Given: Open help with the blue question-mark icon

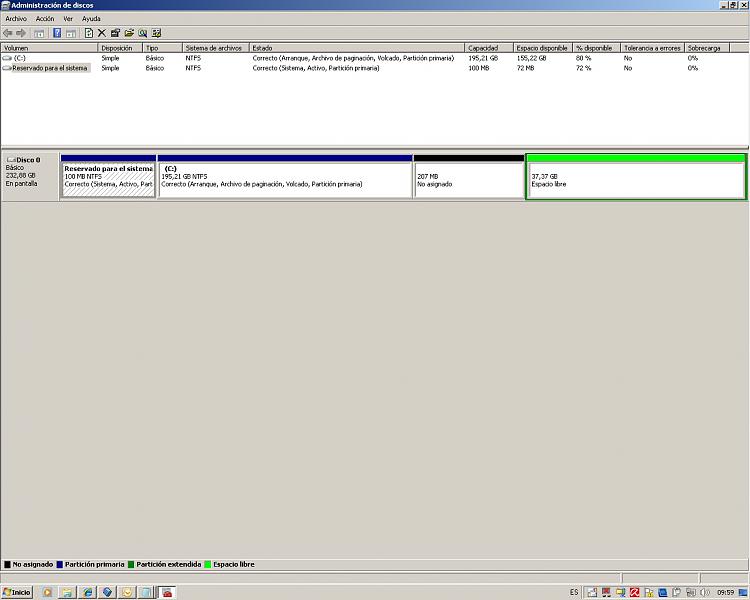Looking at the screenshot, I should (57, 33).
